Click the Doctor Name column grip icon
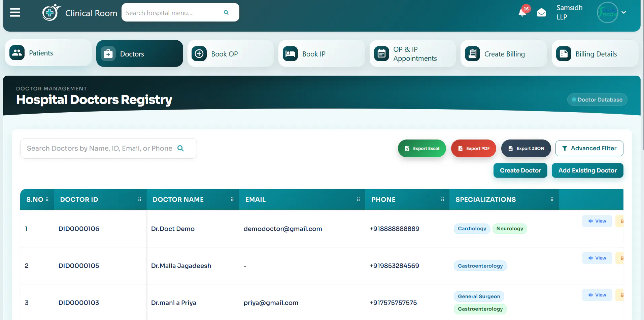 232,199
